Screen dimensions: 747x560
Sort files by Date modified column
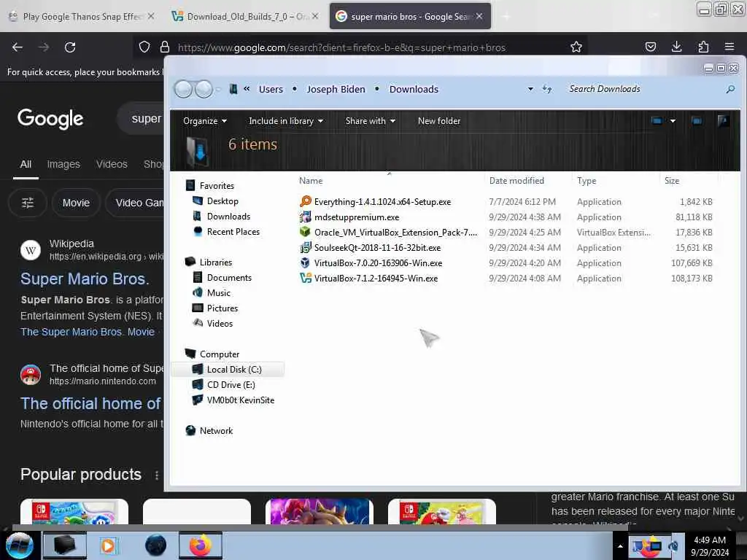click(516, 181)
